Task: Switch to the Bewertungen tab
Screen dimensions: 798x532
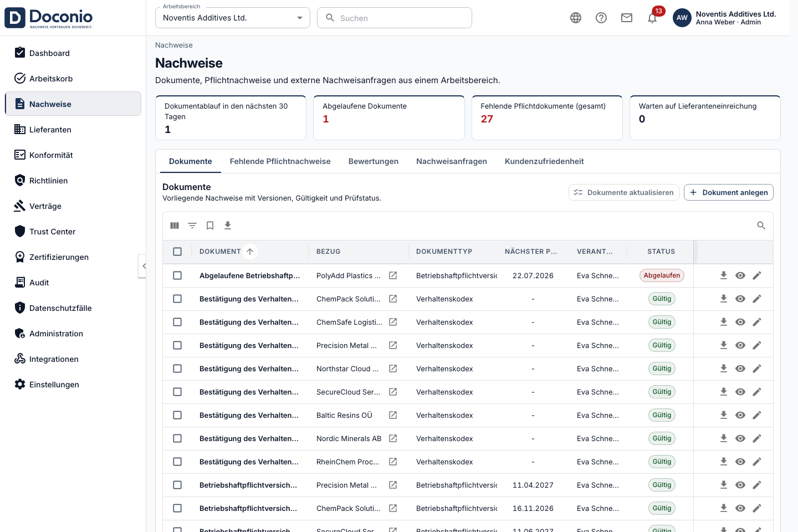Action: tap(374, 161)
